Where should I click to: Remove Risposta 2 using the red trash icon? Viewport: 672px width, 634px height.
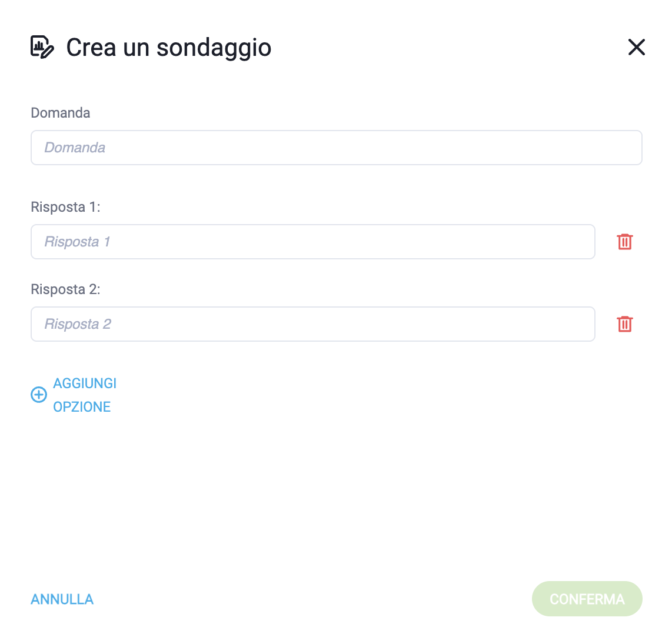point(624,324)
